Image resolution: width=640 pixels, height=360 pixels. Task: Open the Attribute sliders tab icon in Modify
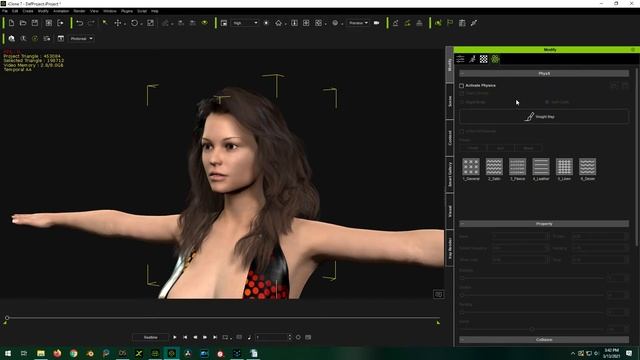pyautogui.click(x=460, y=59)
